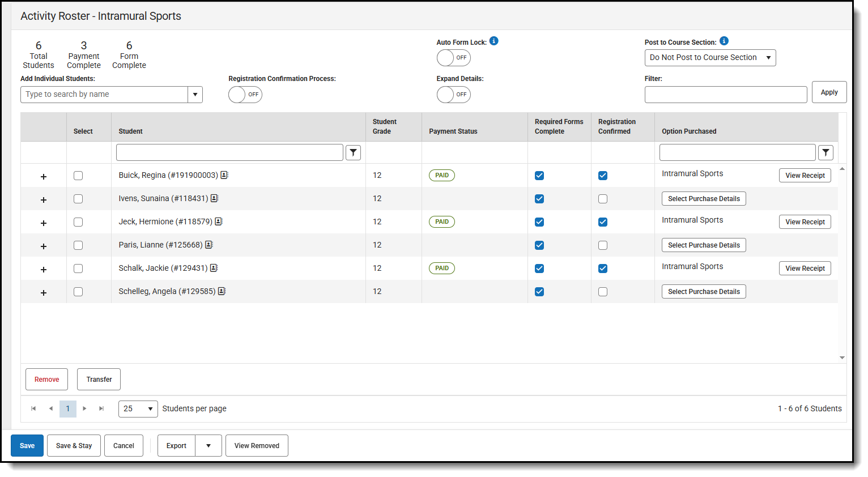Expand row details for Ivens, Sunaina
The width and height of the screenshot is (868, 477).
tap(44, 200)
